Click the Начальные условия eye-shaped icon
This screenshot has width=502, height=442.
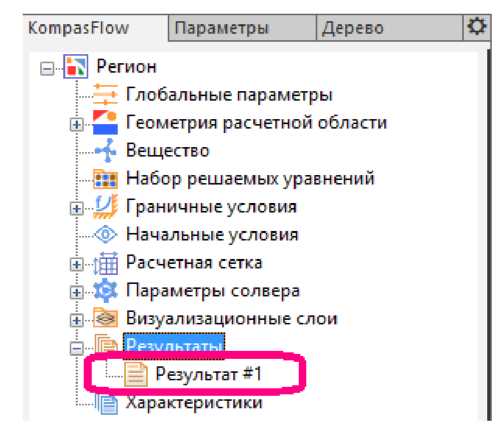(x=105, y=234)
